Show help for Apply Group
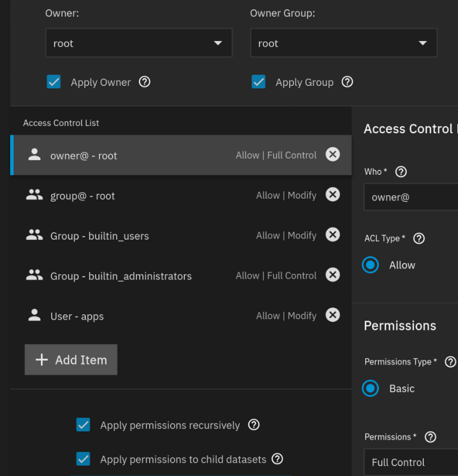Viewport: 458px width, 476px height. coord(347,82)
